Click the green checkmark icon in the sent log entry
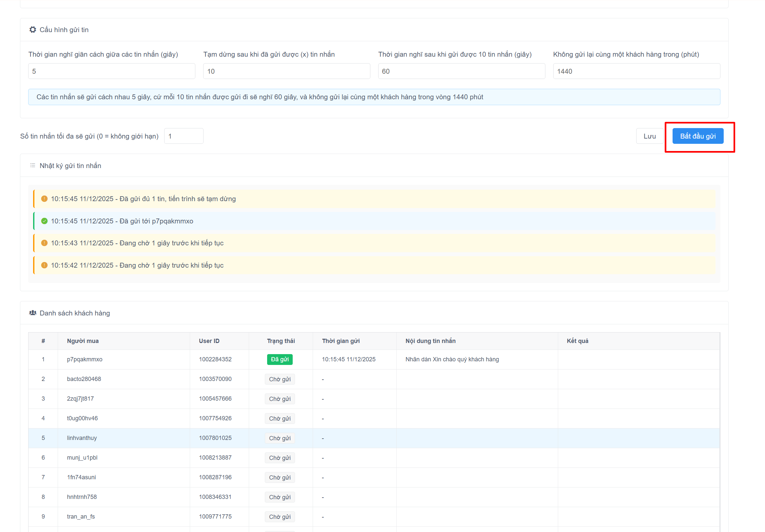Screen dimensions: 765x532 coord(44,221)
